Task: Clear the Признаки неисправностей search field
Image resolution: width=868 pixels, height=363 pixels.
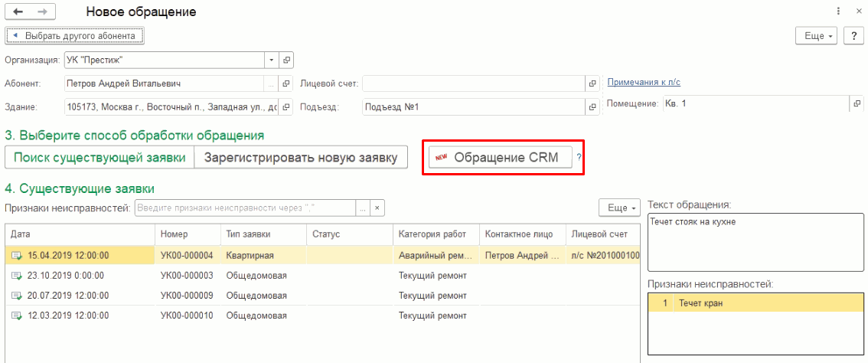Action: 377,208
